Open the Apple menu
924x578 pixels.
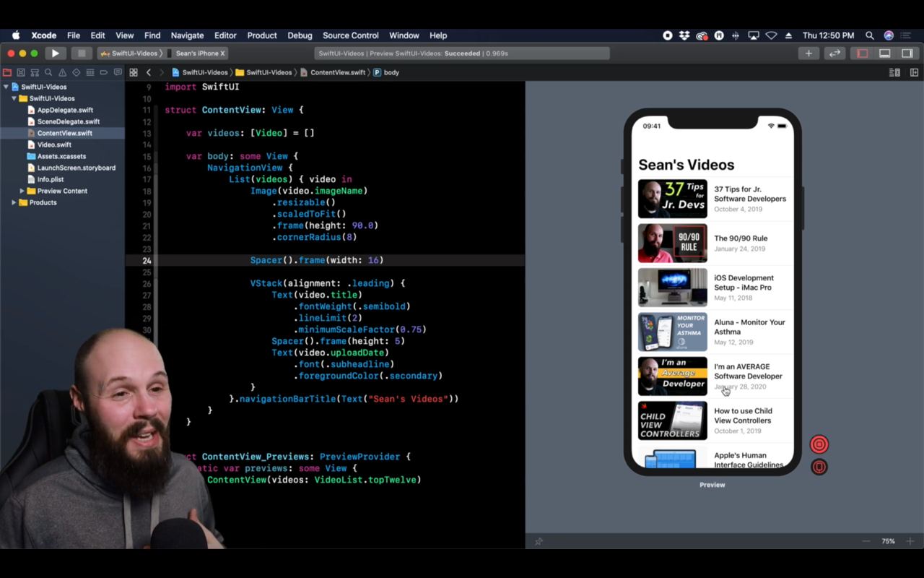(16, 35)
